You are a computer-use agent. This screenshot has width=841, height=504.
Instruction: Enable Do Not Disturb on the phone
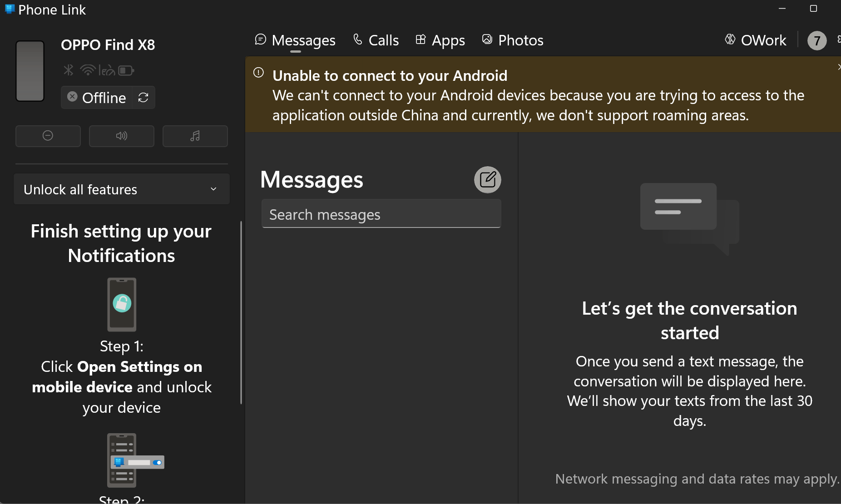click(48, 136)
